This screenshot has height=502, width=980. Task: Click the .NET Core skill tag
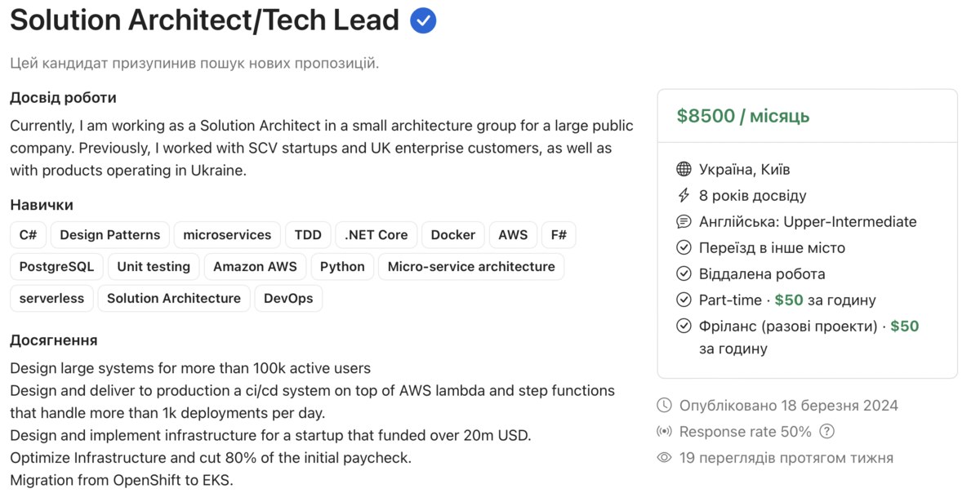(376, 235)
